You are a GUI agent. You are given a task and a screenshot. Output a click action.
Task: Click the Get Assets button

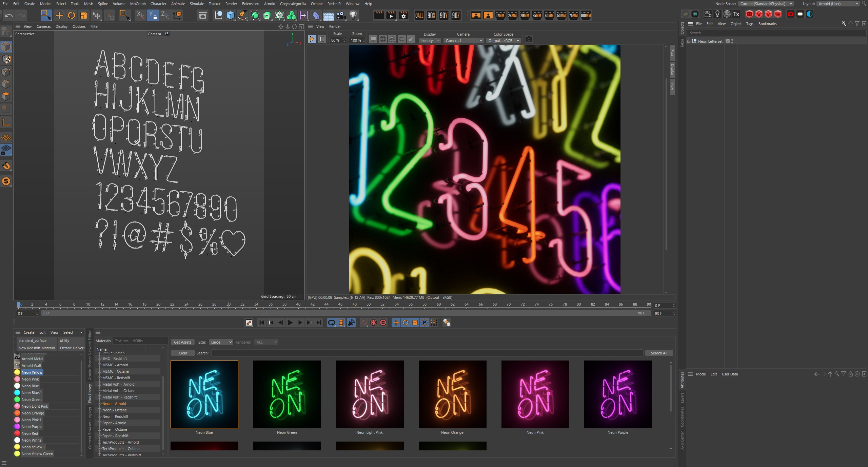[x=182, y=342]
